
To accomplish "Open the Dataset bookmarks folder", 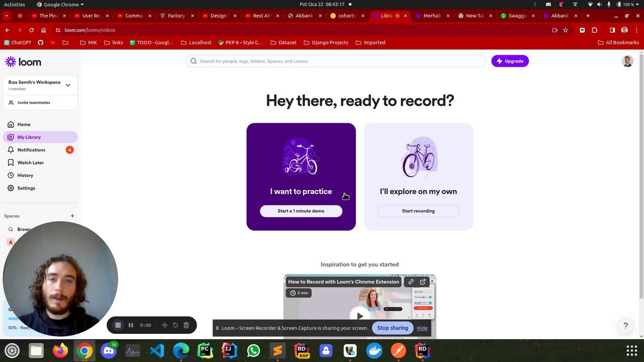I will click(x=283, y=43).
